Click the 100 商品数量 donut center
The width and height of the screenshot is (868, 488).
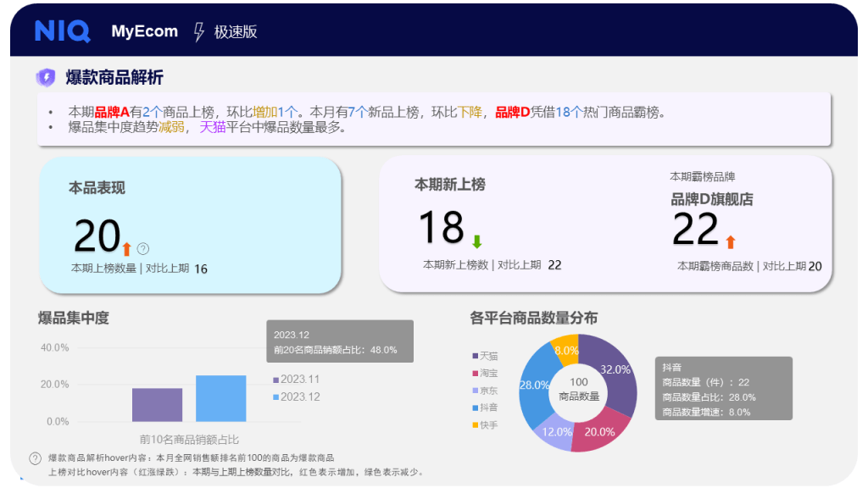point(578,389)
